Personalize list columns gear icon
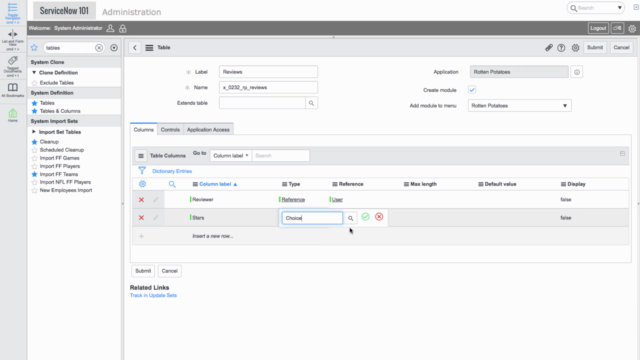 pyautogui.click(x=142, y=184)
